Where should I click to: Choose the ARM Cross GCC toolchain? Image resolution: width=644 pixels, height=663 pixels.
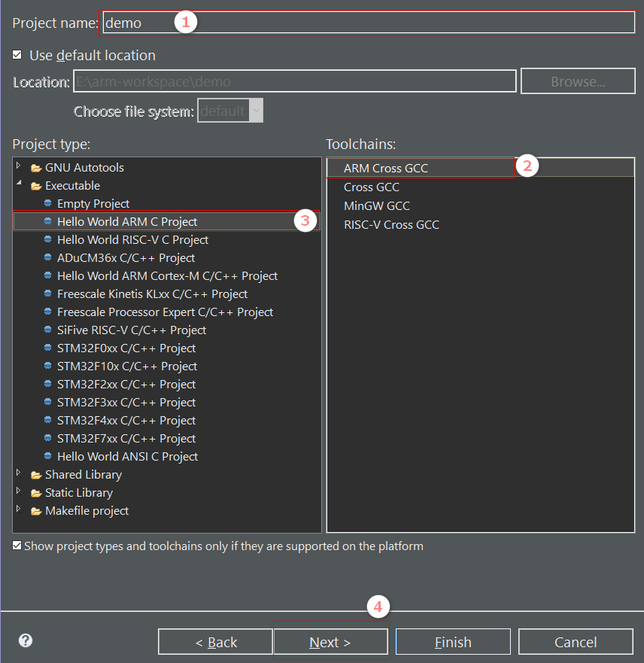coord(386,169)
